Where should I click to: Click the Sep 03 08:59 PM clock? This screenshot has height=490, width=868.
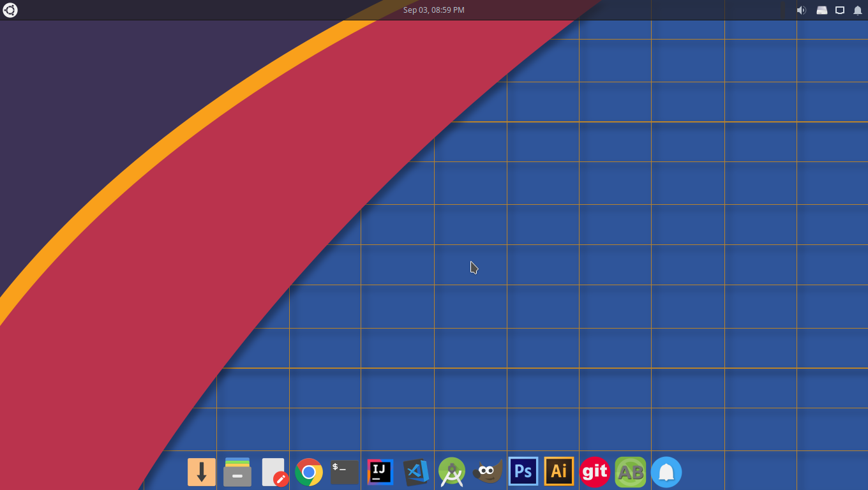(434, 10)
